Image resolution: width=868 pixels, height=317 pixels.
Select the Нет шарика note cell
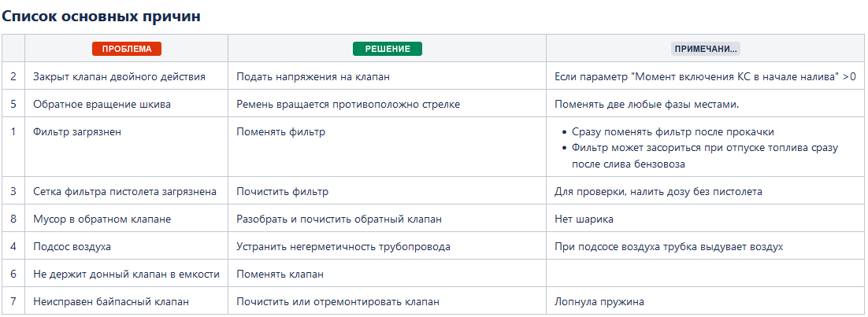coord(706,219)
